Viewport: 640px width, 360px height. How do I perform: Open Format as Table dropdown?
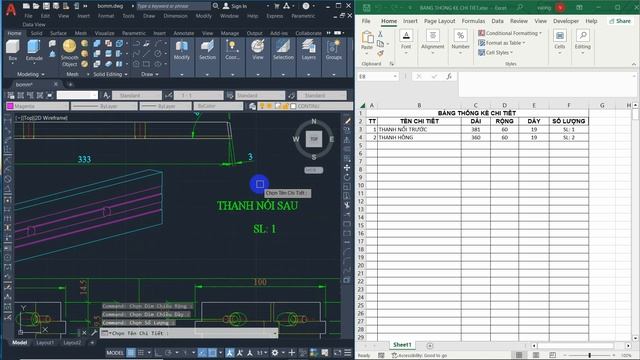pos(502,43)
